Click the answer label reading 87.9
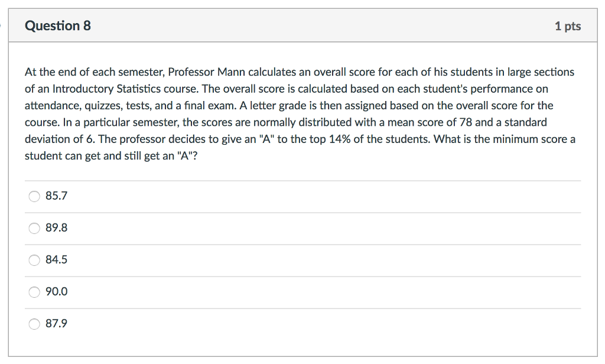The image size is (605, 364). pyautogui.click(x=56, y=324)
